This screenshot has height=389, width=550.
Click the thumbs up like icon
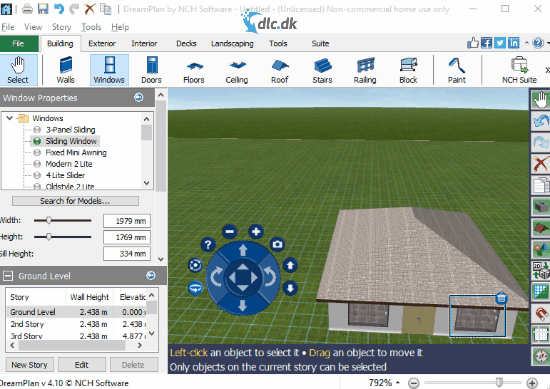tap(472, 43)
